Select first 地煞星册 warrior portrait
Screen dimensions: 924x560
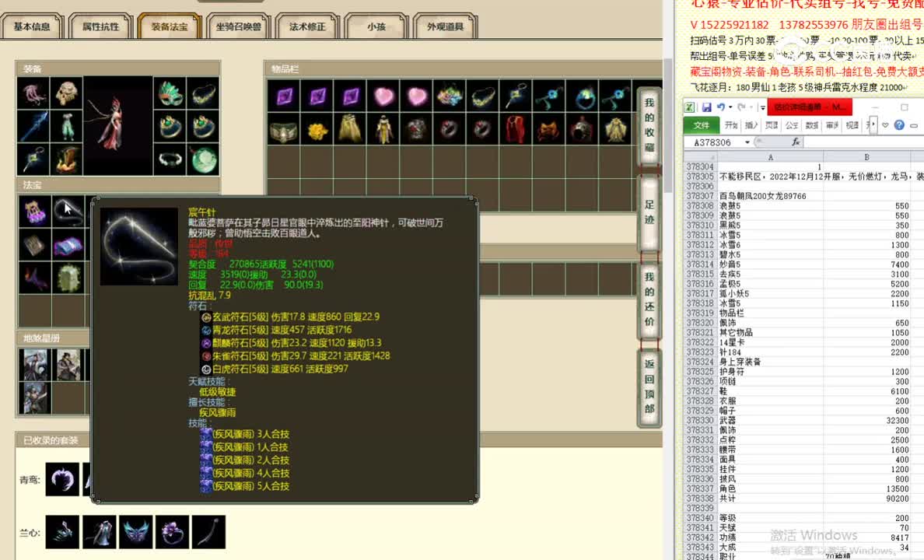tap(35, 365)
